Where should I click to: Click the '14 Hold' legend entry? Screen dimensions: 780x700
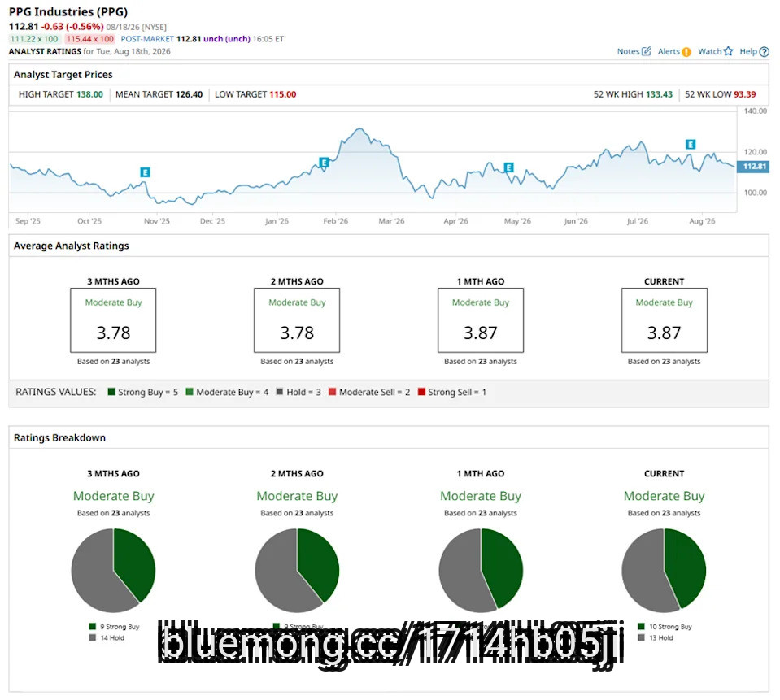coord(107,637)
